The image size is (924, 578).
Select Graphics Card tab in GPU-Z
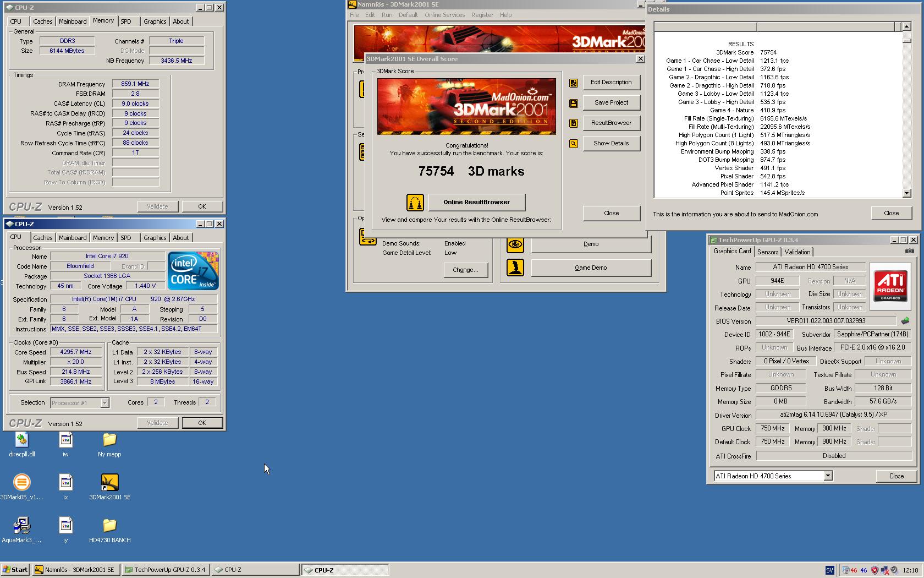pos(732,251)
